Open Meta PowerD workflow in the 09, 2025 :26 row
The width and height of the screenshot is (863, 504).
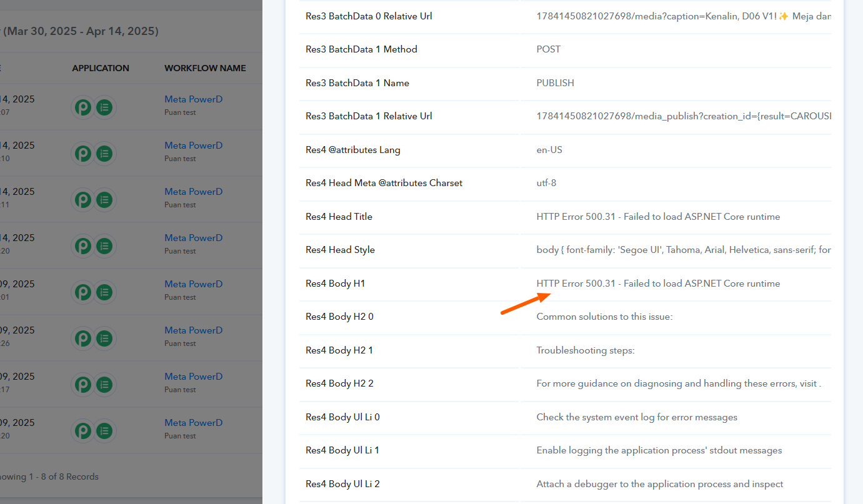194,330
